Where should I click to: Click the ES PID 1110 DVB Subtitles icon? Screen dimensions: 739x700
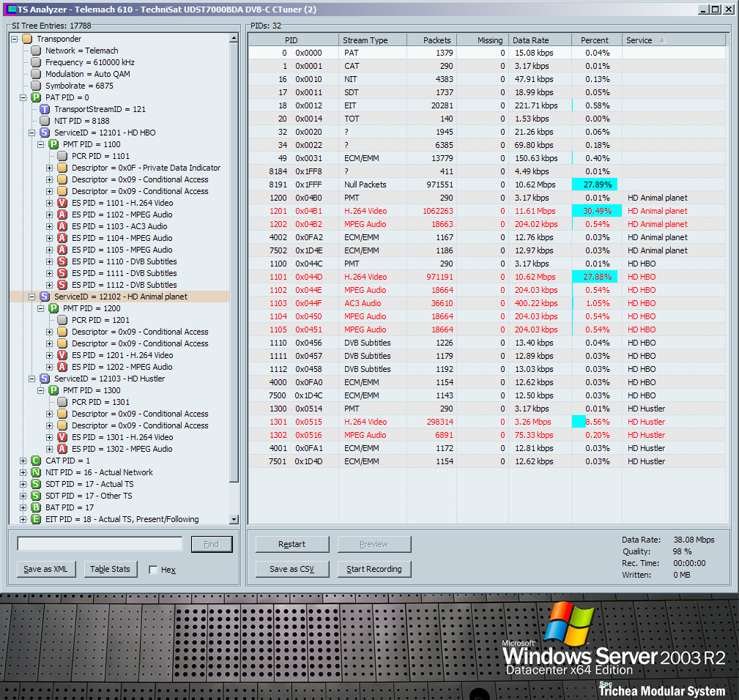62,261
